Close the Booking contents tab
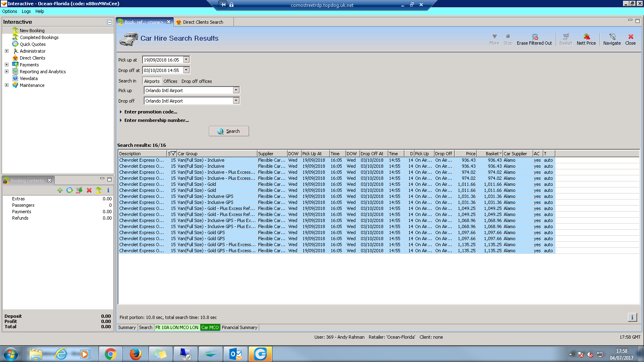Viewport: 644px width, 362px height. pos(50,180)
